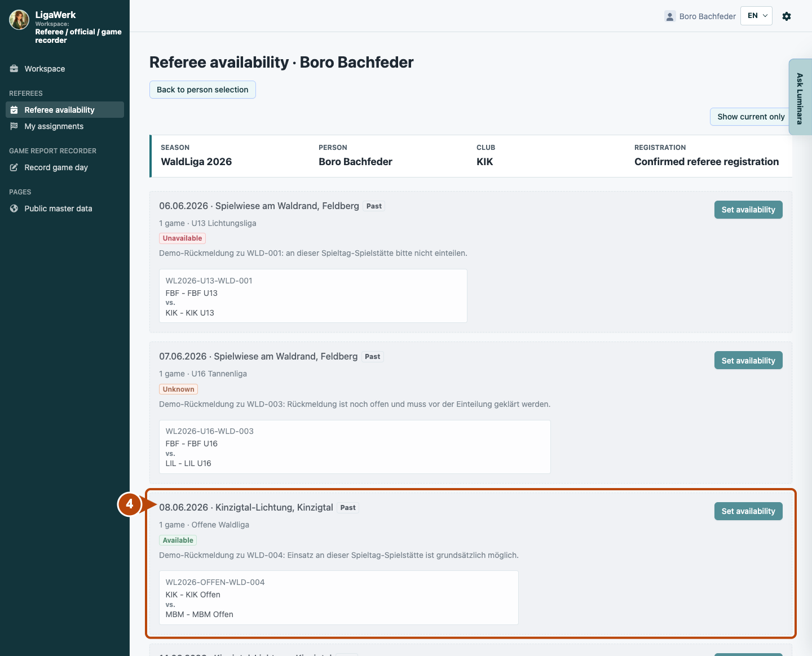Click the Public master data globe icon
Viewport: 812px width, 656px height.
(x=14, y=209)
